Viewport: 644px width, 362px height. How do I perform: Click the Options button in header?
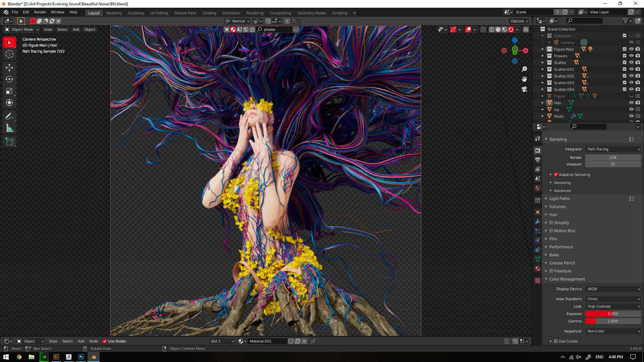[x=520, y=21]
